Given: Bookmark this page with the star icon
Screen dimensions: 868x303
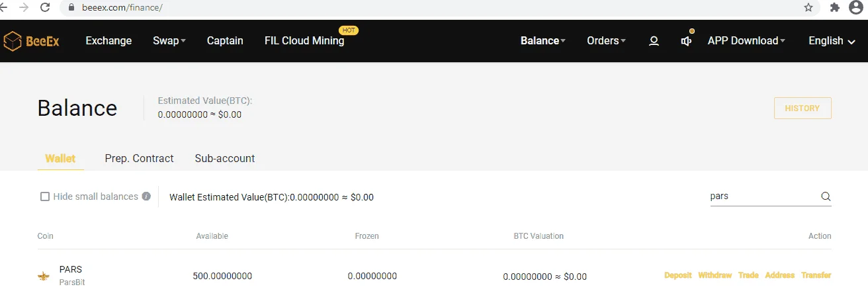Looking at the screenshot, I should [x=808, y=7].
